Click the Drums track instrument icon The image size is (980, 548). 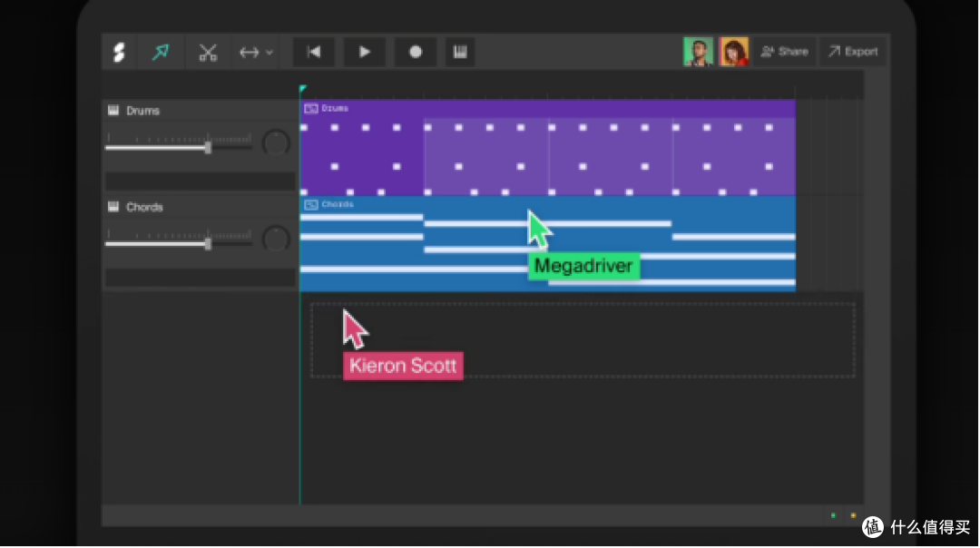(x=113, y=111)
